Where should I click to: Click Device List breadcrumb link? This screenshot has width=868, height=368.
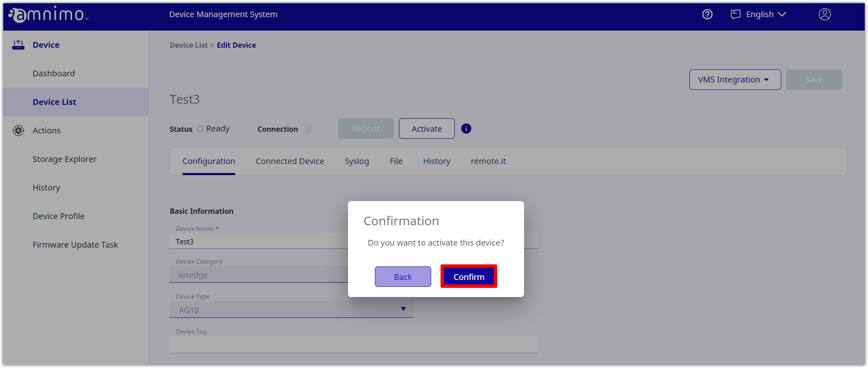point(189,45)
